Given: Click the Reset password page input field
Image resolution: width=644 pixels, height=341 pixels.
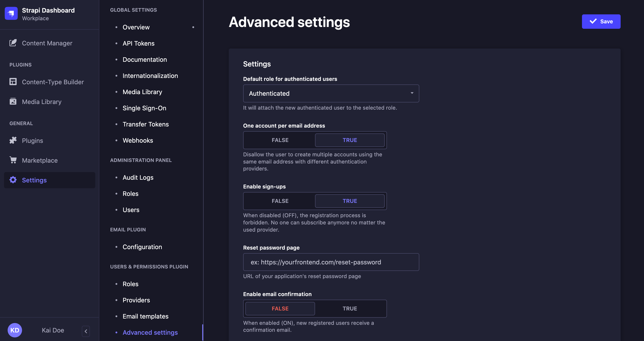Looking at the screenshot, I should pyautogui.click(x=331, y=262).
